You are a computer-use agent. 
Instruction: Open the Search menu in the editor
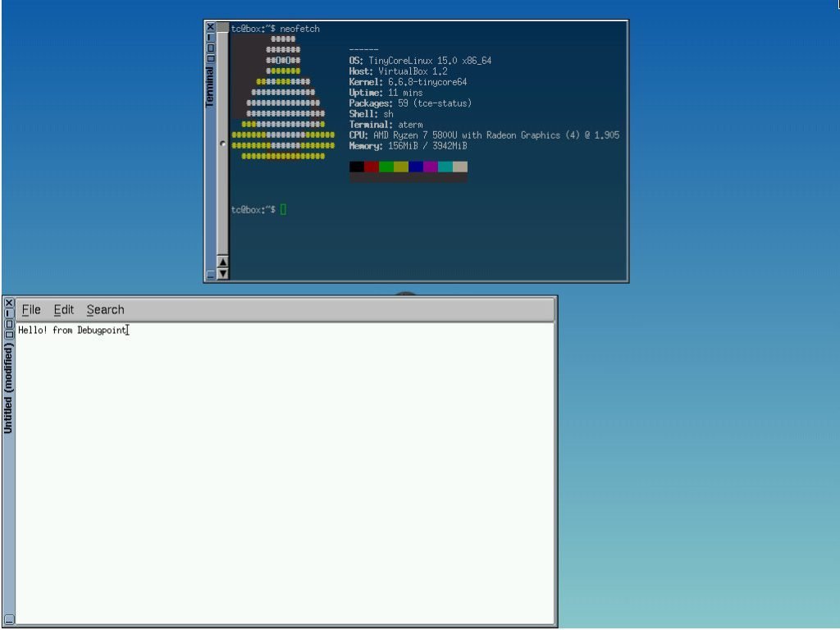pyautogui.click(x=105, y=309)
